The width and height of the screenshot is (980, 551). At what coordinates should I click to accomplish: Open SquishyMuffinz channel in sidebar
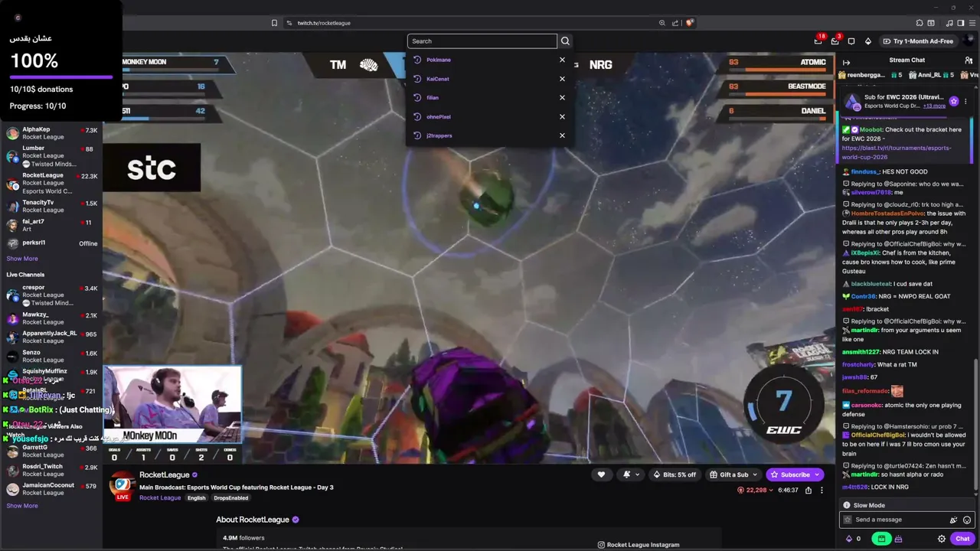pyautogui.click(x=52, y=375)
